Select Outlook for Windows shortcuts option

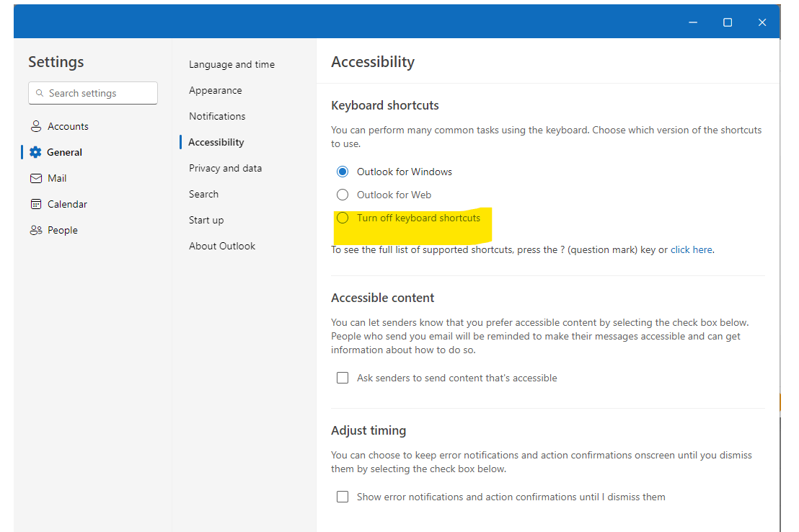[x=343, y=172]
